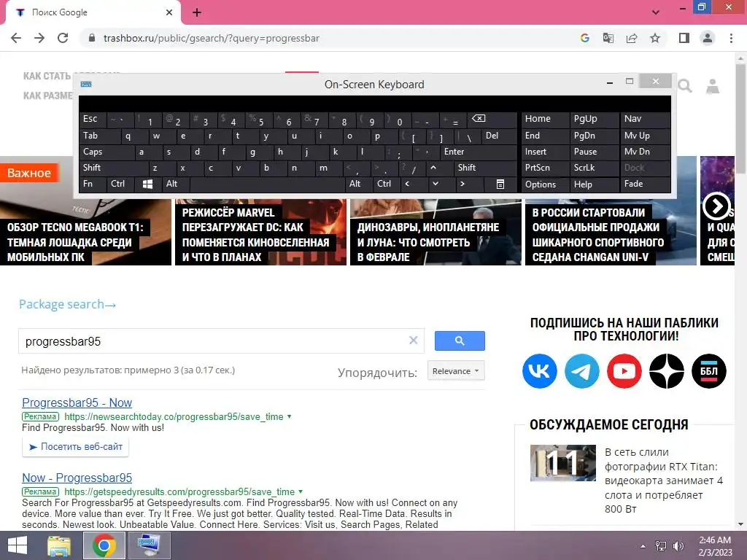Toggle ScrLk on the On-Screen Keyboard
Screen dimensions: 747x560
coord(594,168)
